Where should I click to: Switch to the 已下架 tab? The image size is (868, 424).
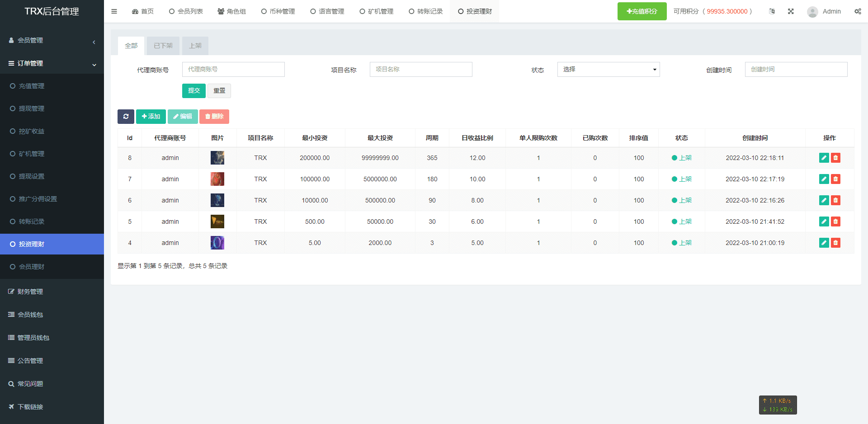(163, 46)
